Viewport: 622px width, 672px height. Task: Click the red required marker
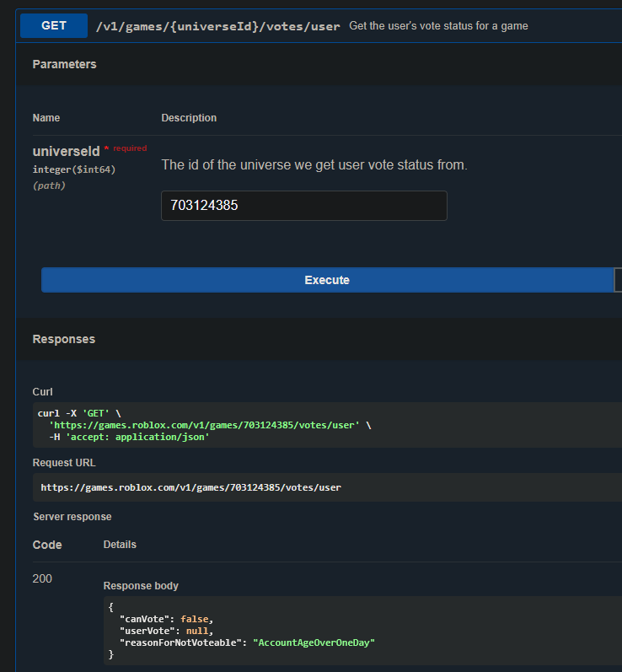coord(126,148)
